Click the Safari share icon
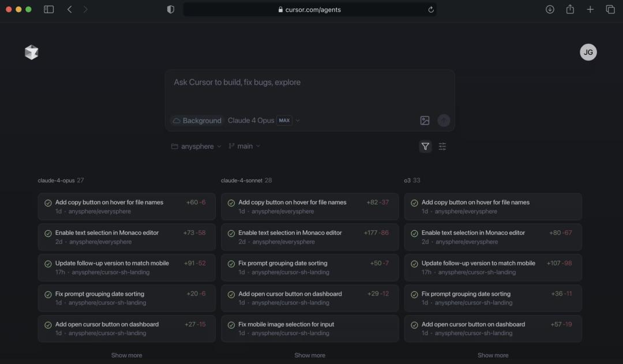The height and width of the screenshot is (364, 623). click(570, 9)
